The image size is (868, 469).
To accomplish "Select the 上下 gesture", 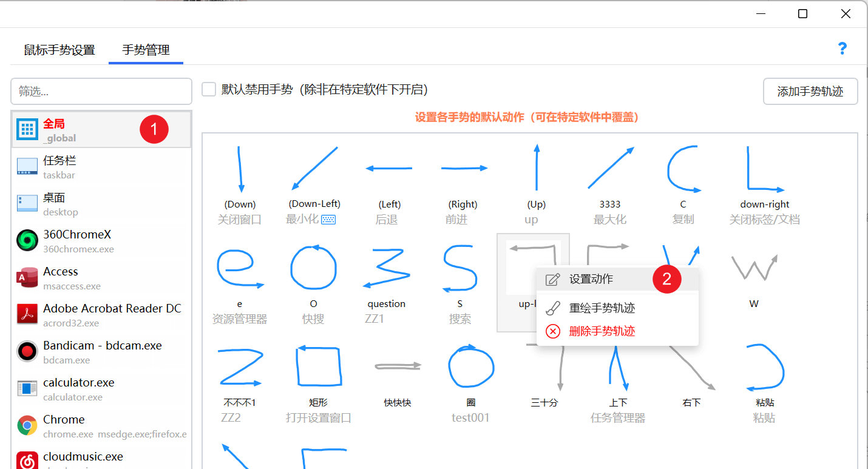I will [x=618, y=368].
